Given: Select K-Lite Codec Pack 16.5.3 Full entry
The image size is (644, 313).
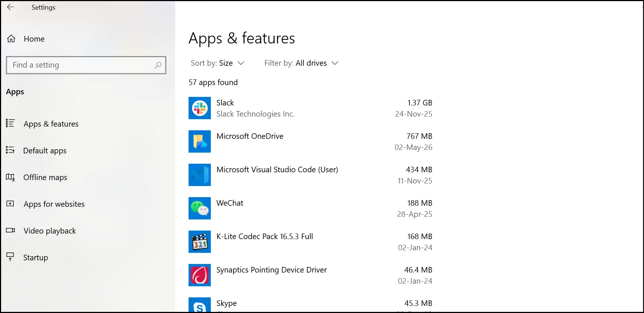Looking at the screenshot, I should [265, 237].
